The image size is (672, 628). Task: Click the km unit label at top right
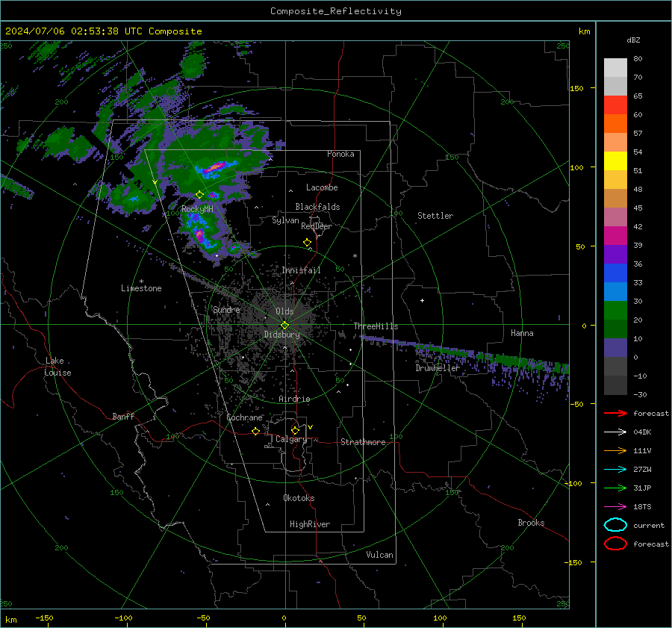(x=584, y=31)
